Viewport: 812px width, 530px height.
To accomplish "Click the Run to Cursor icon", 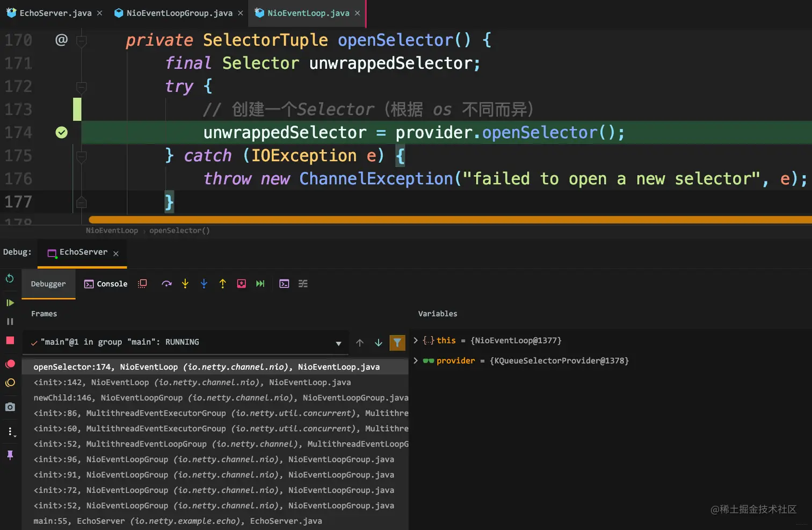I will click(x=260, y=284).
